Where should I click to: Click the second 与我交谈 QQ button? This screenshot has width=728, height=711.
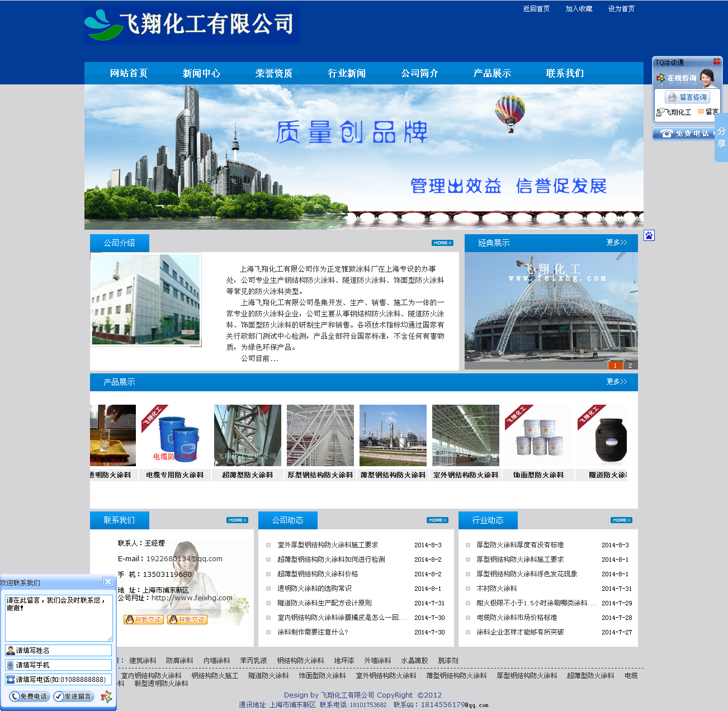coord(187,619)
